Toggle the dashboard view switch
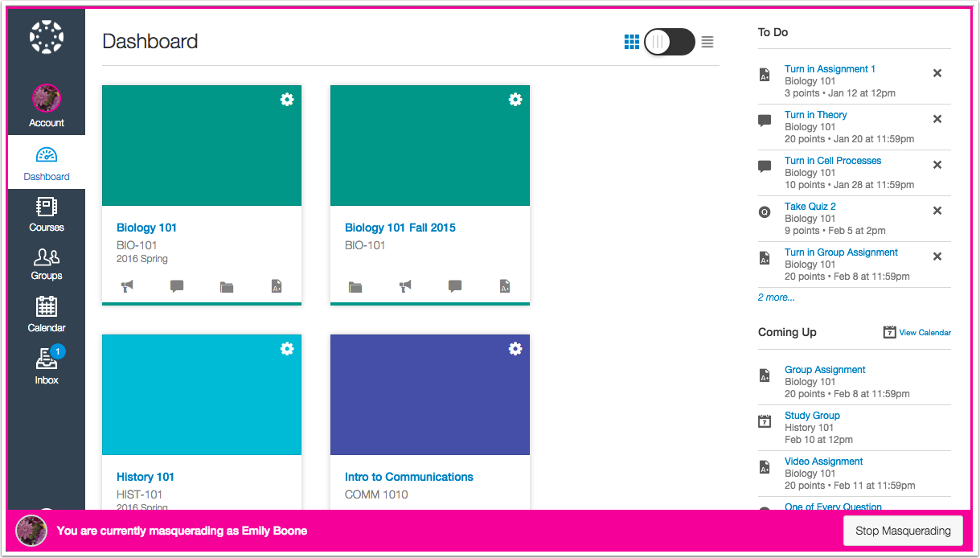This screenshot has width=980, height=558. click(x=669, y=42)
